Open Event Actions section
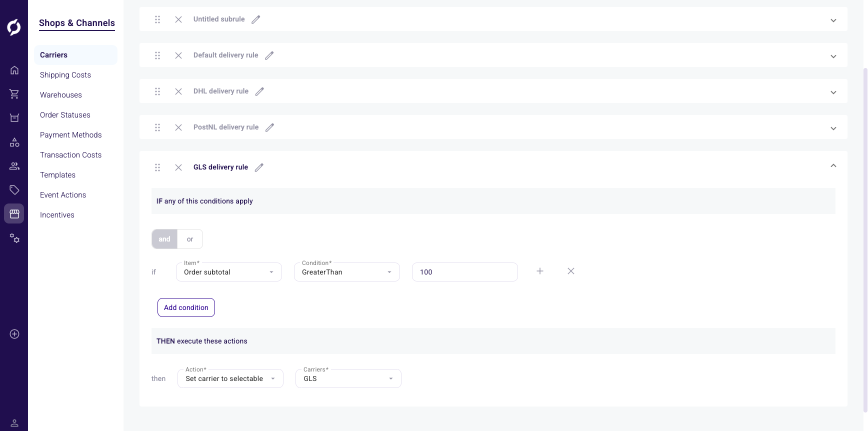Screen dimensions: 868x431 point(63,195)
